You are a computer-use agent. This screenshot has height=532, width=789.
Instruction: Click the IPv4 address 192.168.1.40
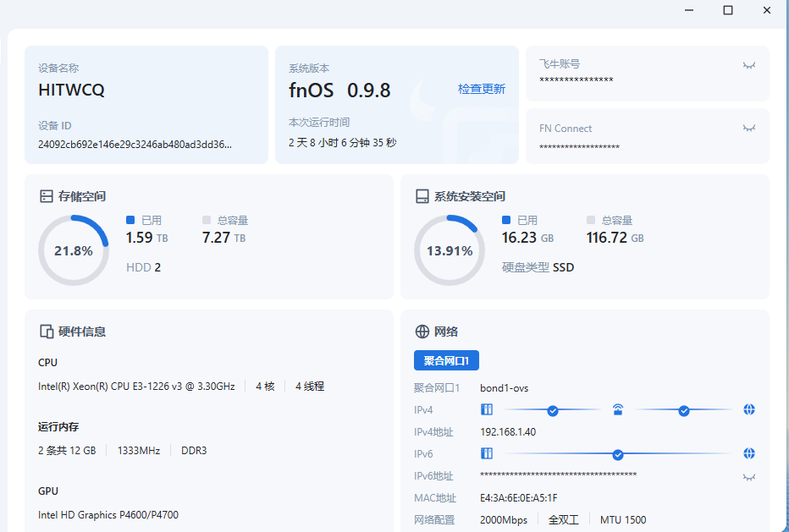pos(508,432)
